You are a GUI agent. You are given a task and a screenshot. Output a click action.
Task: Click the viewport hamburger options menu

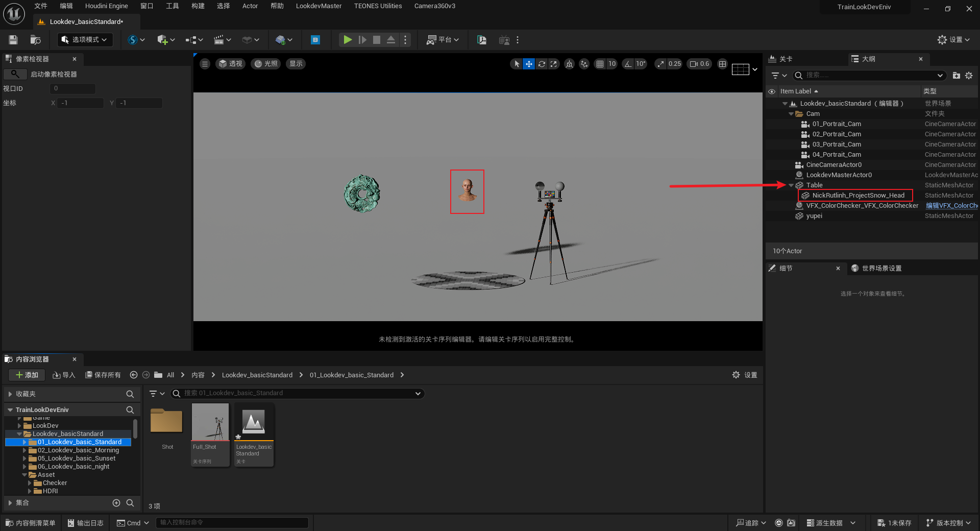click(205, 64)
